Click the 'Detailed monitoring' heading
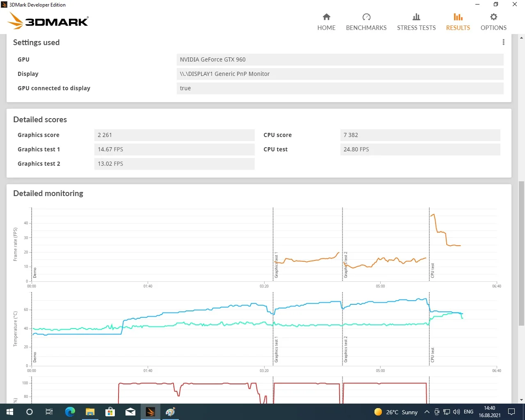 (x=48, y=194)
